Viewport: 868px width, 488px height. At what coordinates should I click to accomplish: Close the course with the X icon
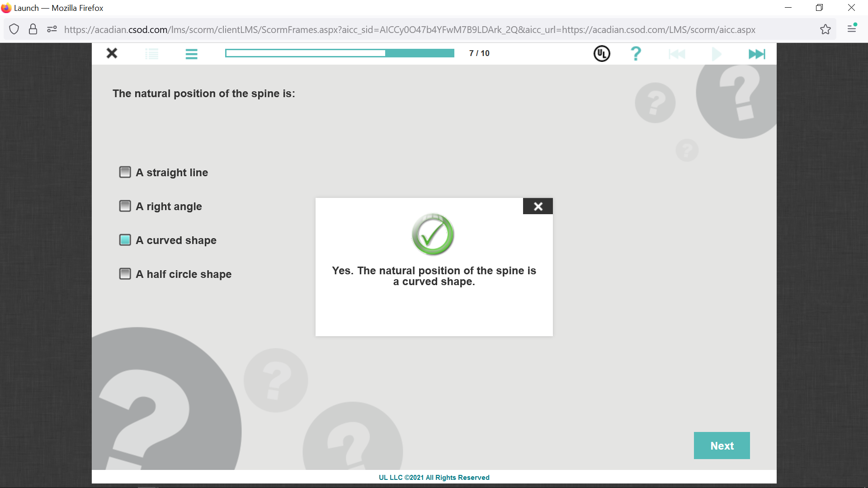tap(112, 54)
